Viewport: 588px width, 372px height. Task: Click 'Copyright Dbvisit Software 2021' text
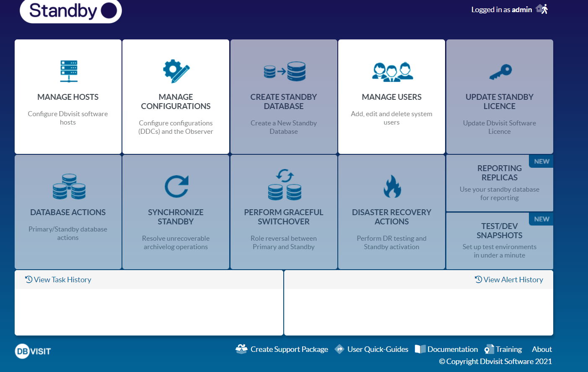pos(495,362)
